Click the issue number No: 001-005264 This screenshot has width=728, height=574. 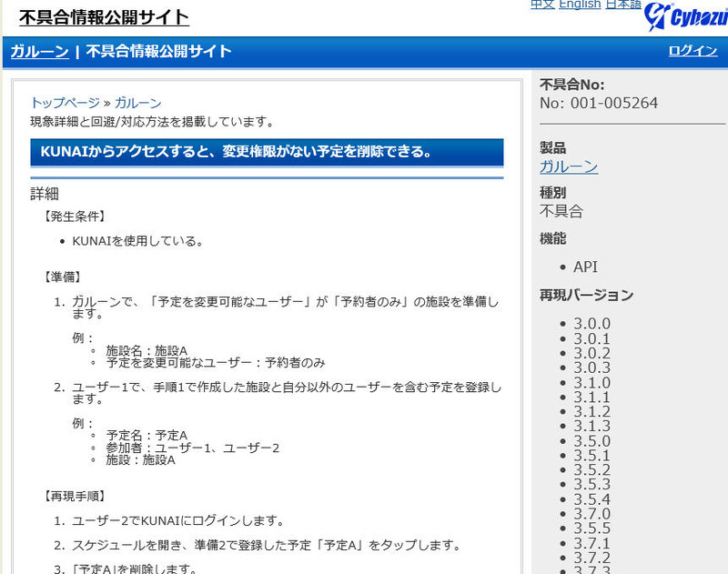598,103
